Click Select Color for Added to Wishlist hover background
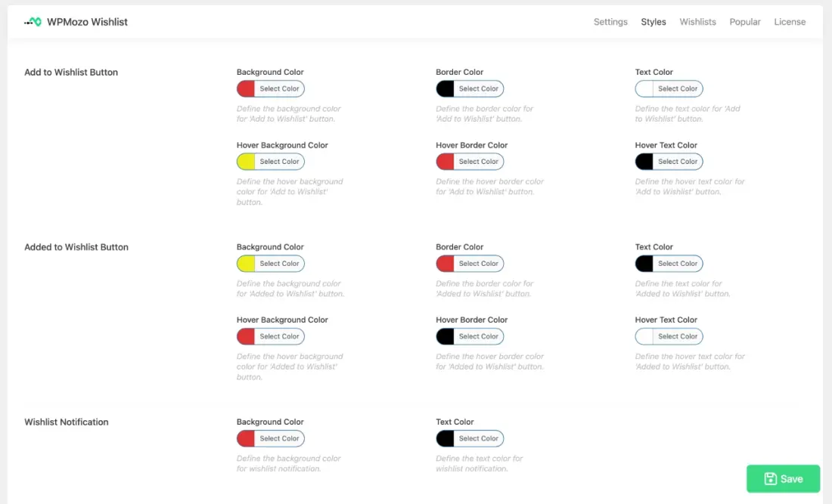 click(x=279, y=336)
